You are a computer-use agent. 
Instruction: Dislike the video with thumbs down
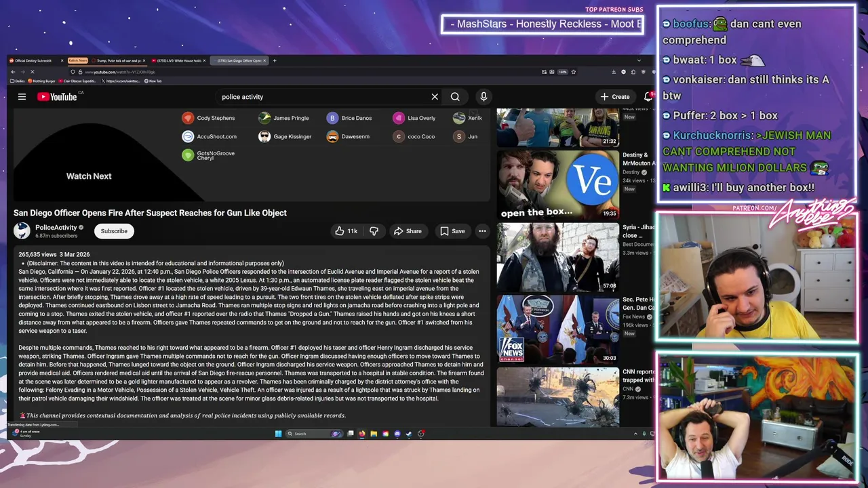point(374,231)
